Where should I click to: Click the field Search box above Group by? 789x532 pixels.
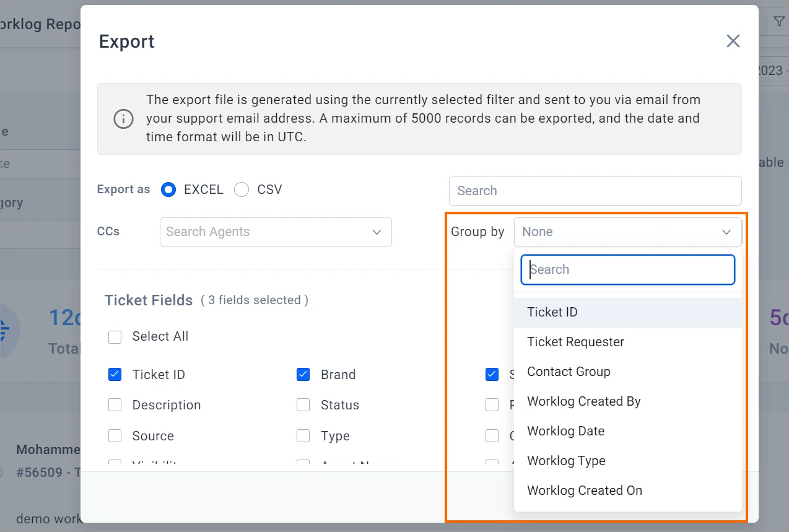coord(595,191)
